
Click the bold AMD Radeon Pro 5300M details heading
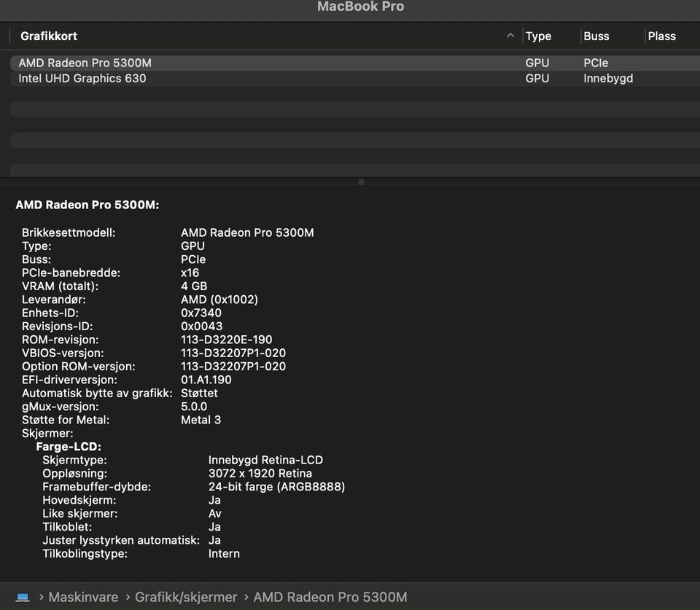coord(87,206)
